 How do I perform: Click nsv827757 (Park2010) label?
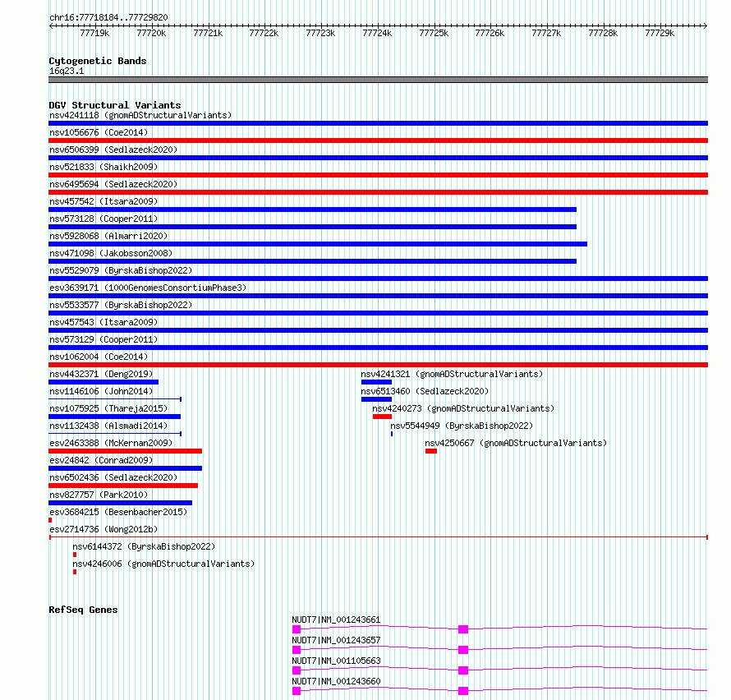(x=99, y=495)
